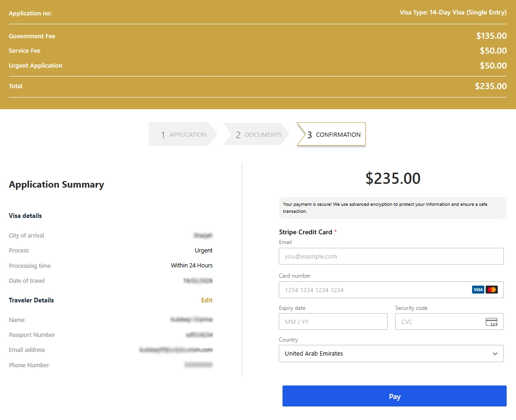516x420 pixels.
Task: Click the Pay button
Action: coord(395,396)
